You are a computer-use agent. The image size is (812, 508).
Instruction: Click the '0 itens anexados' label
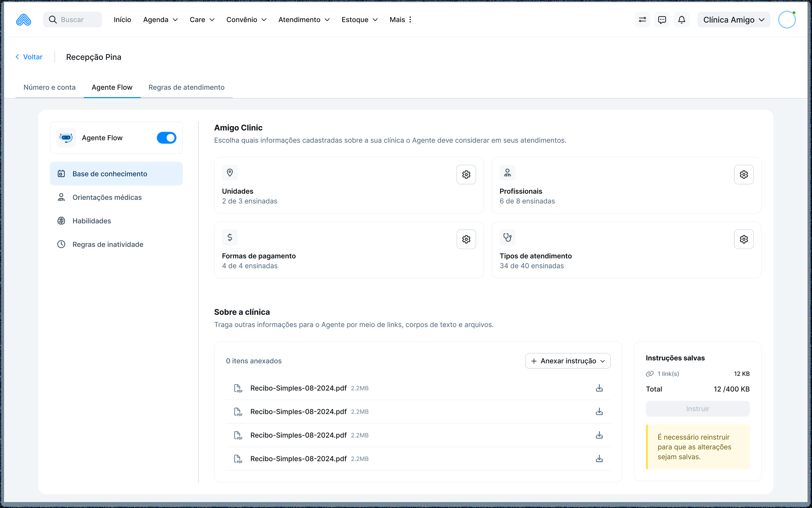(253, 361)
